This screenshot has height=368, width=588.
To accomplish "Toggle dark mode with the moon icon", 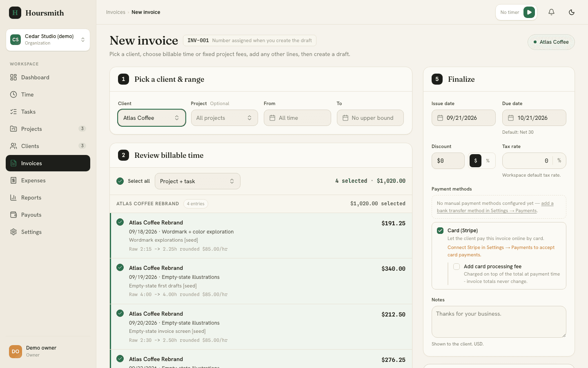I will (572, 12).
